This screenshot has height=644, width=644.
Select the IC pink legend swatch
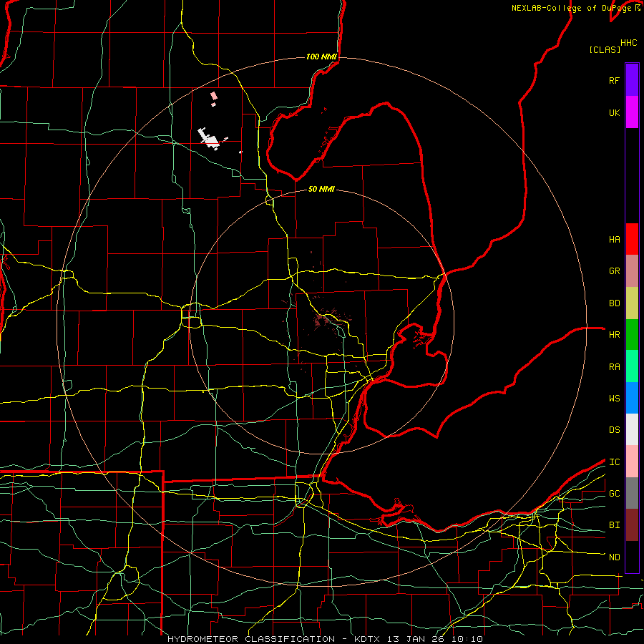click(x=632, y=462)
